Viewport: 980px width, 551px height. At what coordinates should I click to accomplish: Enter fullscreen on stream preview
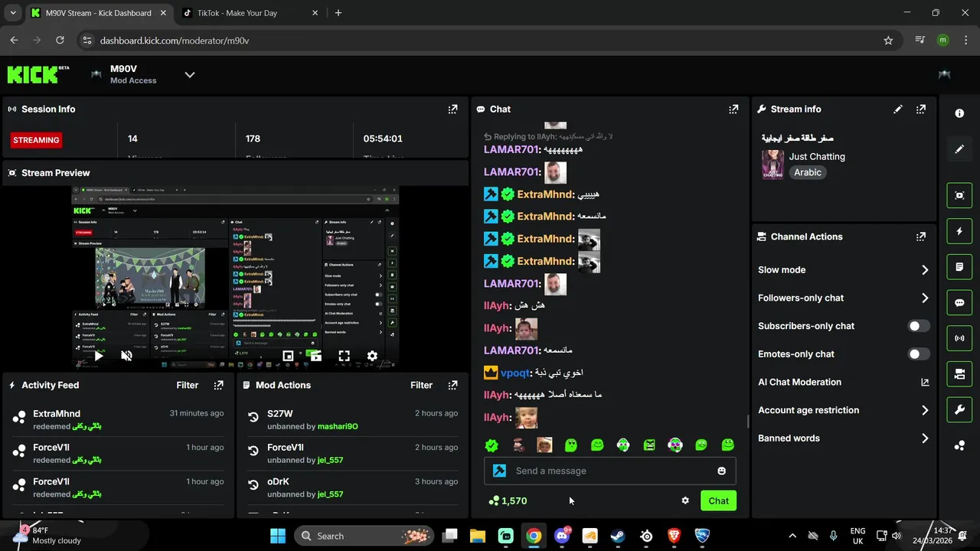coord(345,356)
